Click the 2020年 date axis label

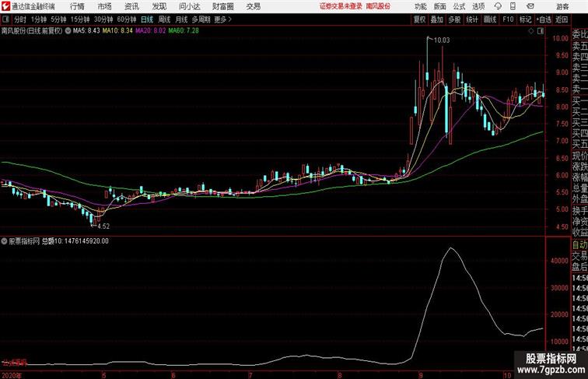click(x=12, y=375)
